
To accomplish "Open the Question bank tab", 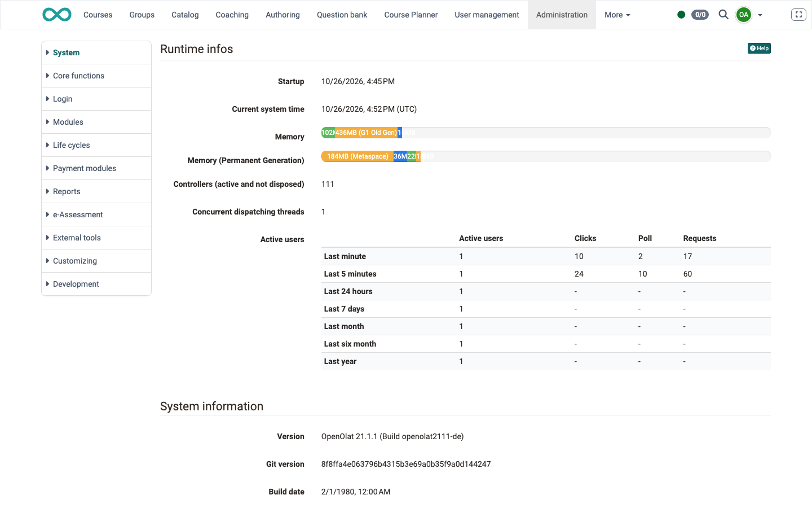I will tap(342, 15).
